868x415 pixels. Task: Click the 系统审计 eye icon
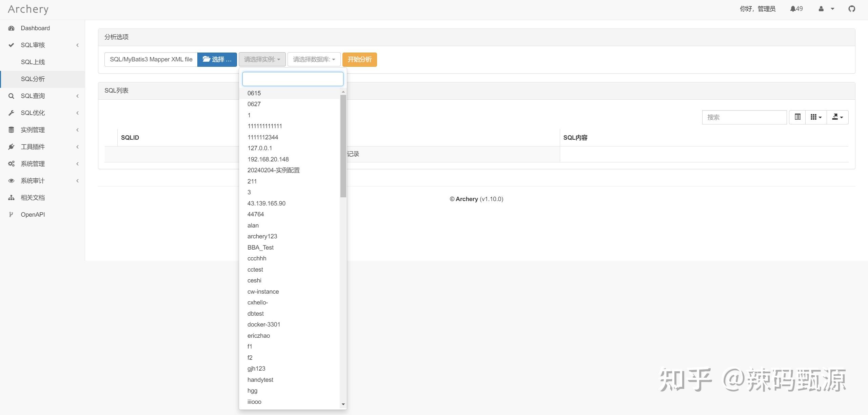[x=11, y=181]
